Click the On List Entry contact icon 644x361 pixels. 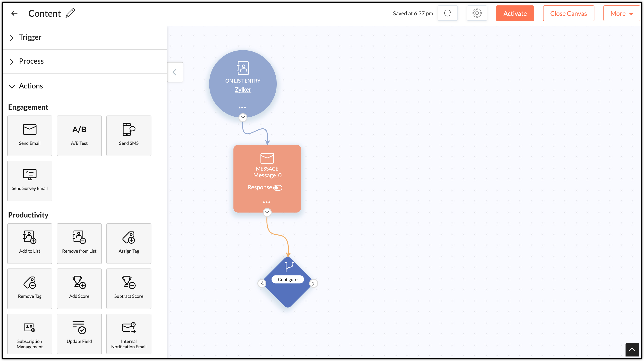coord(243,68)
